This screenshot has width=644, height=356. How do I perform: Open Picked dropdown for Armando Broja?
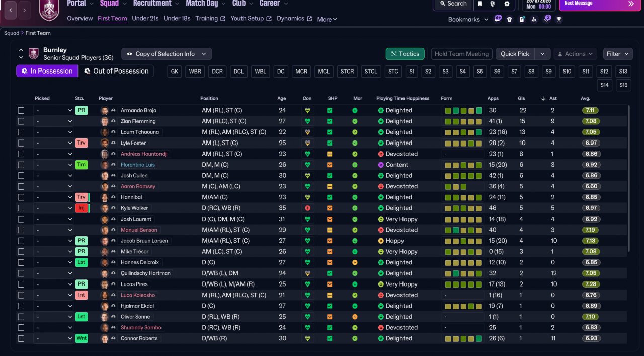point(54,110)
